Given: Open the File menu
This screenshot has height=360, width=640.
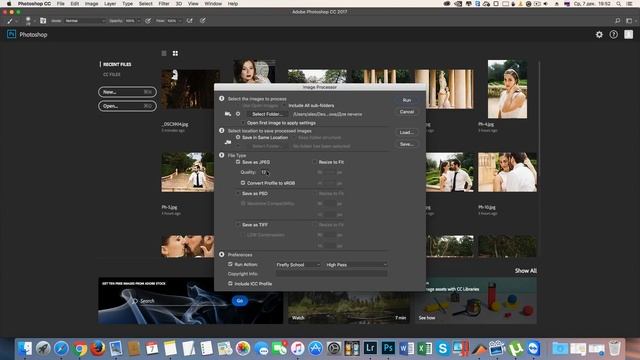Looking at the screenshot, I should tap(60, 4).
